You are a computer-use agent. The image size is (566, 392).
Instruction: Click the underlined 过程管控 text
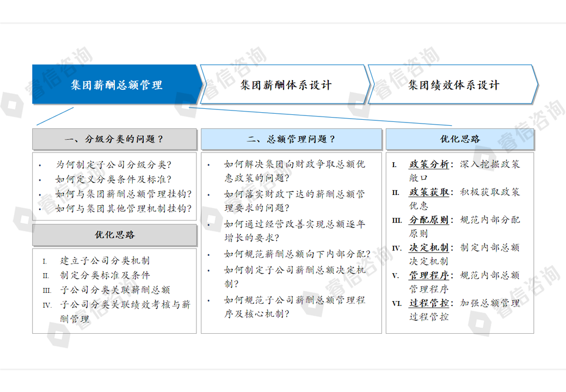click(x=429, y=303)
